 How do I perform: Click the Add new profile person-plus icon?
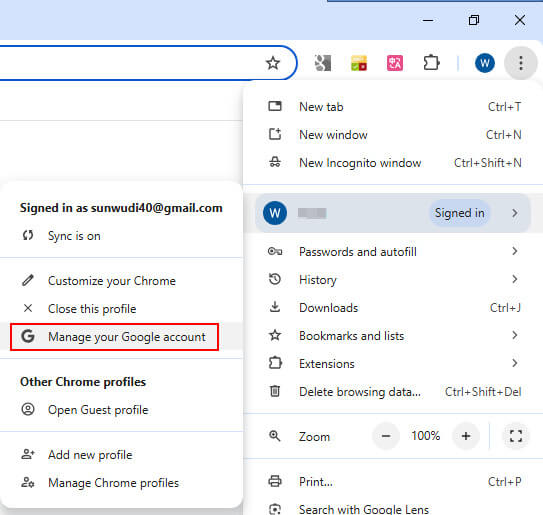pyautogui.click(x=28, y=454)
